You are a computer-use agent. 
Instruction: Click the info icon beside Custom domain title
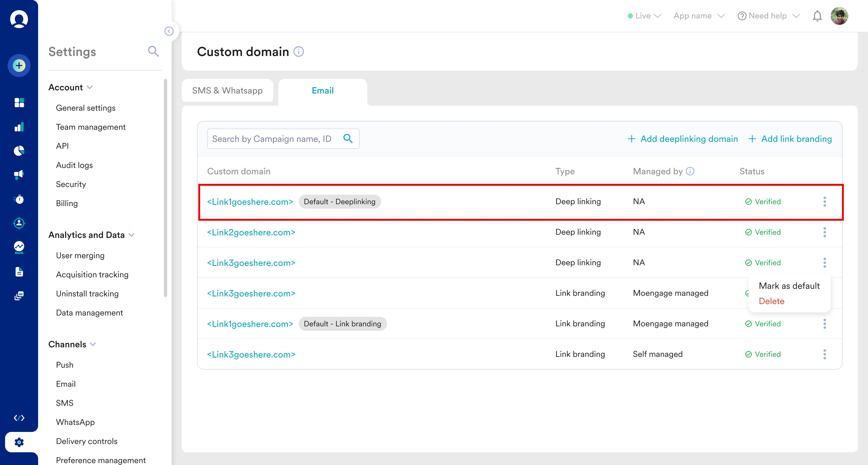click(x=299, y=52)
